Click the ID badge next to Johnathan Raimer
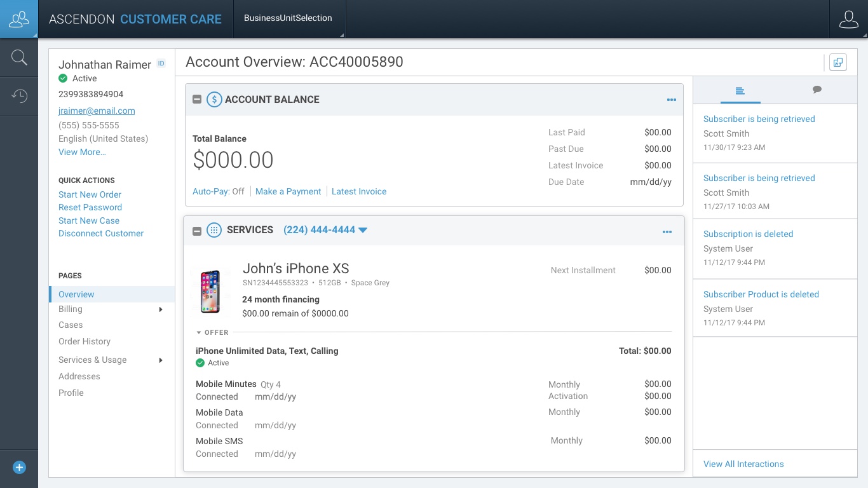Image resolution: width=868 pixels, height=488 pixels. 161,64
